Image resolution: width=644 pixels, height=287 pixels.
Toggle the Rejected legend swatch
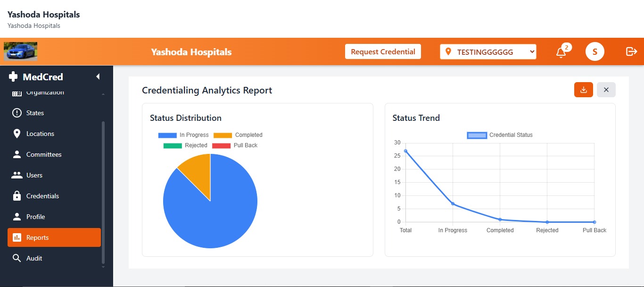[173, 145]
